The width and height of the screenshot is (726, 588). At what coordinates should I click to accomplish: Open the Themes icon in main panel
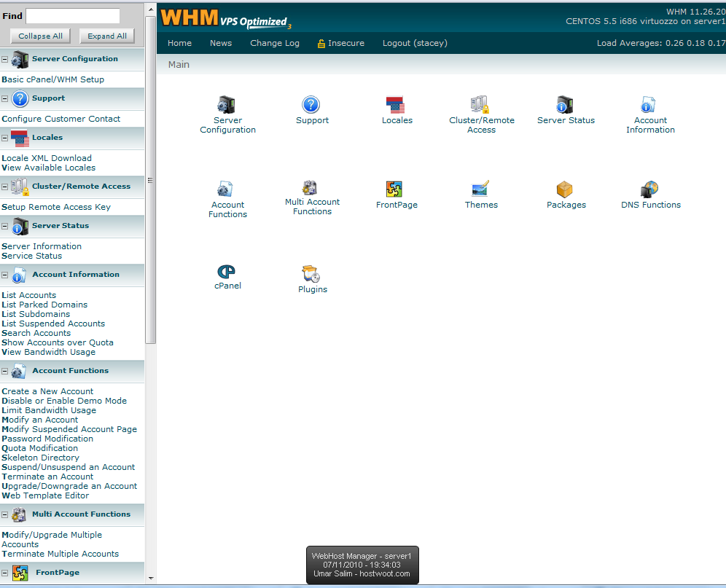coord(480,189)
